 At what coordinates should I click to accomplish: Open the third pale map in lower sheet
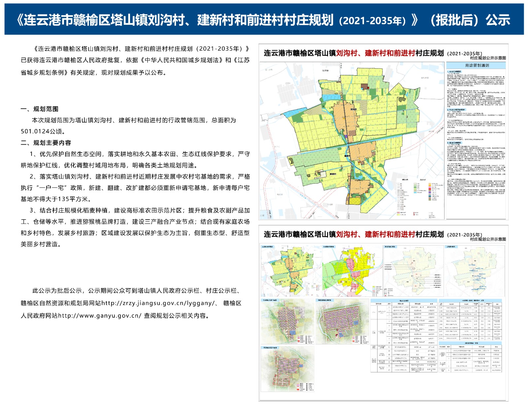[413, 271]
